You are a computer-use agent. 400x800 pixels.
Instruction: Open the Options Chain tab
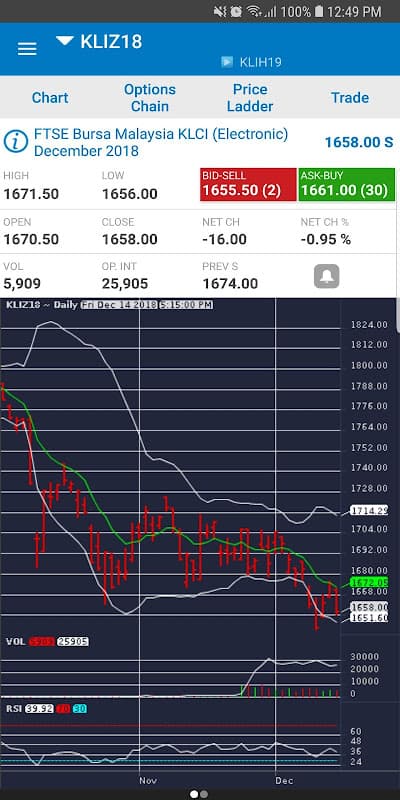pyautogui.click(x=149, y=97)
